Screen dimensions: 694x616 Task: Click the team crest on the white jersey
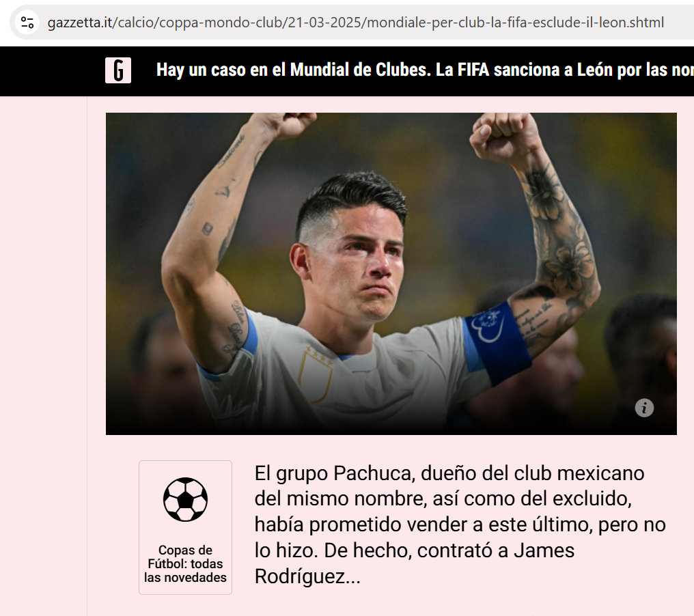(x=316, y=374)
